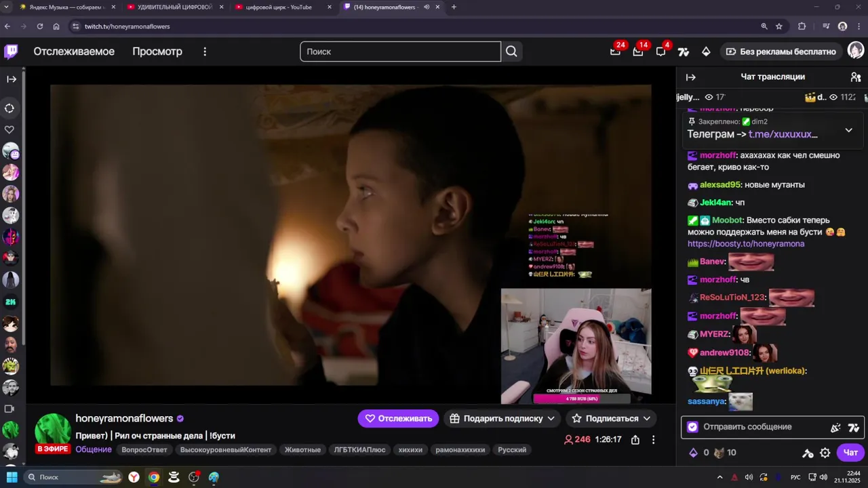
Task: Click the party popper celebration icon in chat
Action: click(835, 427)
